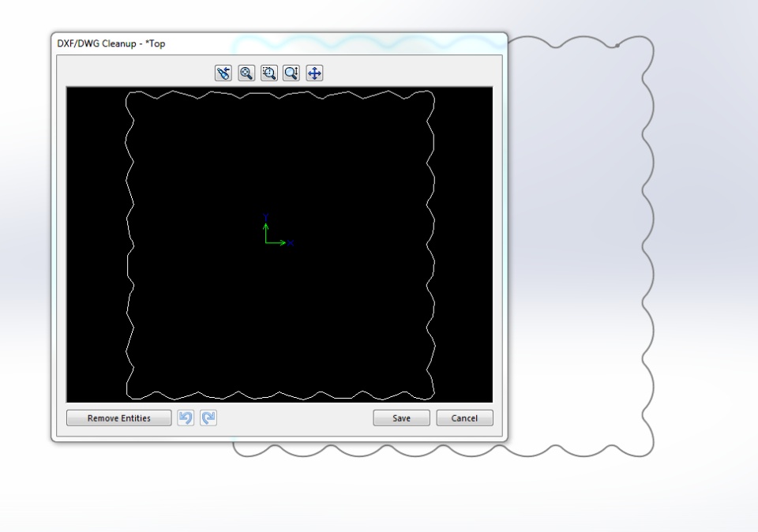Image resolution: width=758 pixels, height=532 pixels.
Task: Choose the Zoom In/Out magnifier icon
Action: 291,73
